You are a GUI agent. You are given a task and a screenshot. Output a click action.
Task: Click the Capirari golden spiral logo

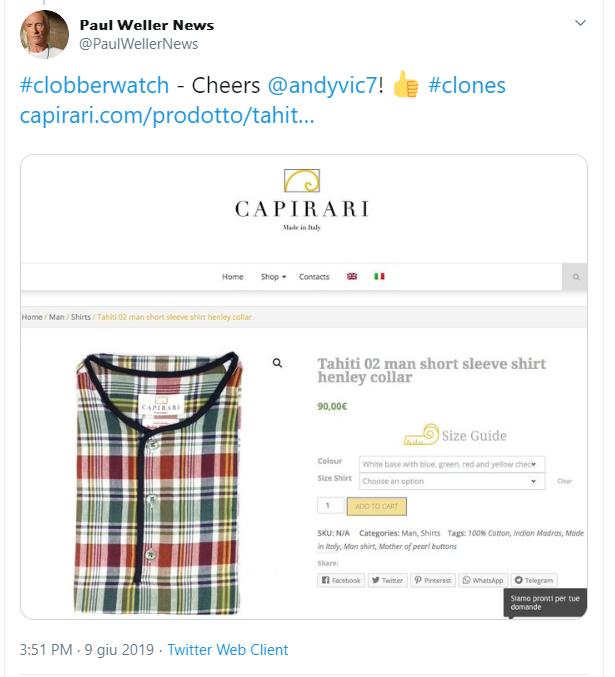(302, 180)
